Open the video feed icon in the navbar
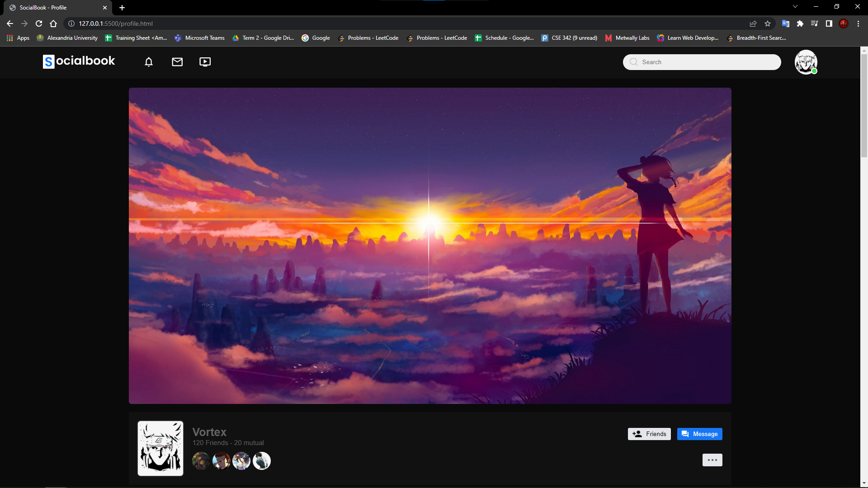This screenshot has width=868, height=488. tap(205, 62)
